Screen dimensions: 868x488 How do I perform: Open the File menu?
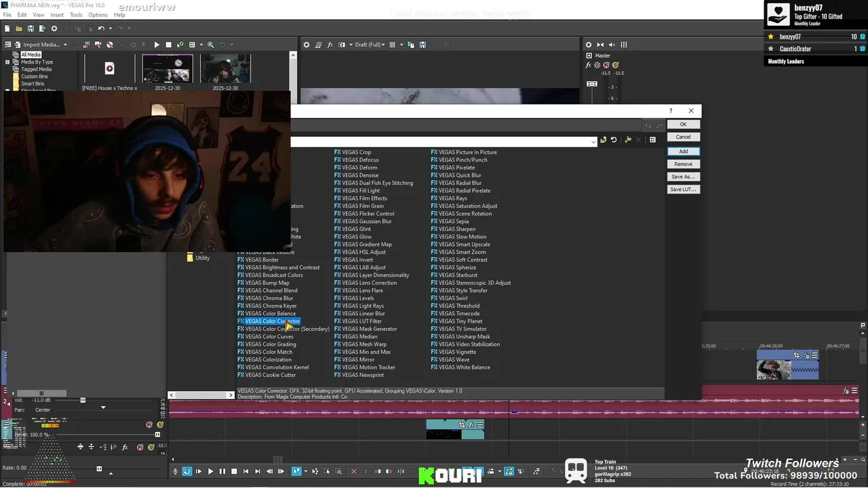coord(7,15)
